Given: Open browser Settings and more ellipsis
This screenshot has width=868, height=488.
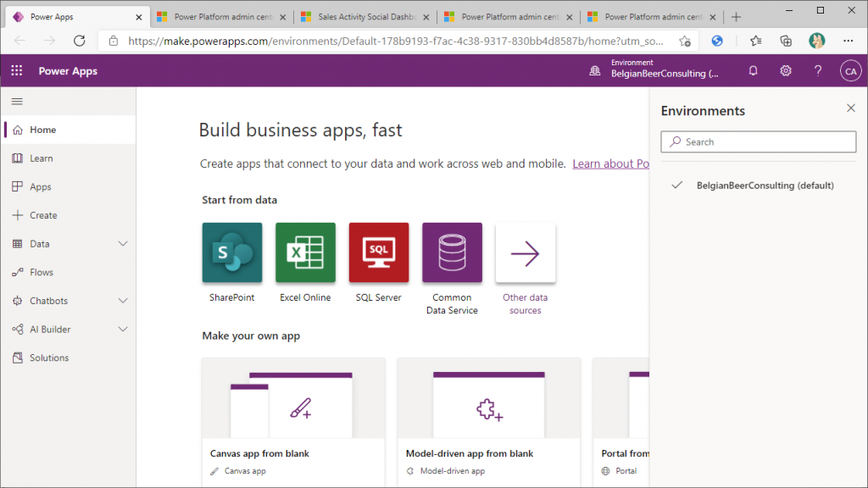Looking at the screenshot, I should point(848,41).
